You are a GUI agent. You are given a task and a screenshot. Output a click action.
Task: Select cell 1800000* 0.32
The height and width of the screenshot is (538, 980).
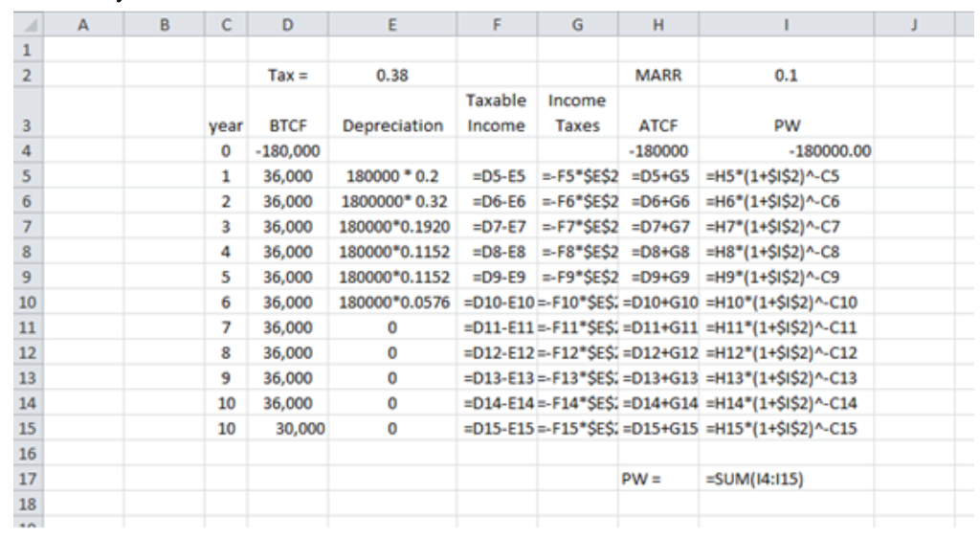[x=391, y=201]
